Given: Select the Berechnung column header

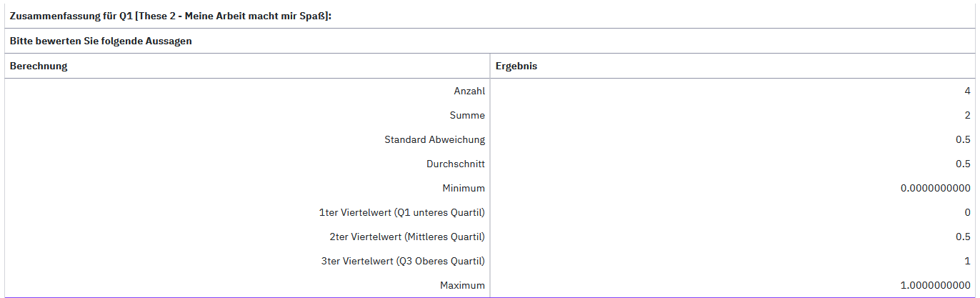Looking at the screenshot, I should (x=39, y=66).
